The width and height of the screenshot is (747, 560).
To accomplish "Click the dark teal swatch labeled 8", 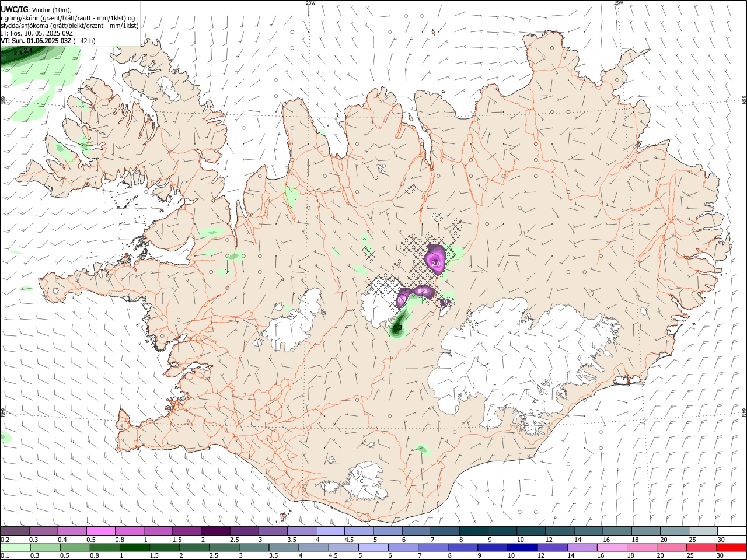I will [x=473, y=531].
